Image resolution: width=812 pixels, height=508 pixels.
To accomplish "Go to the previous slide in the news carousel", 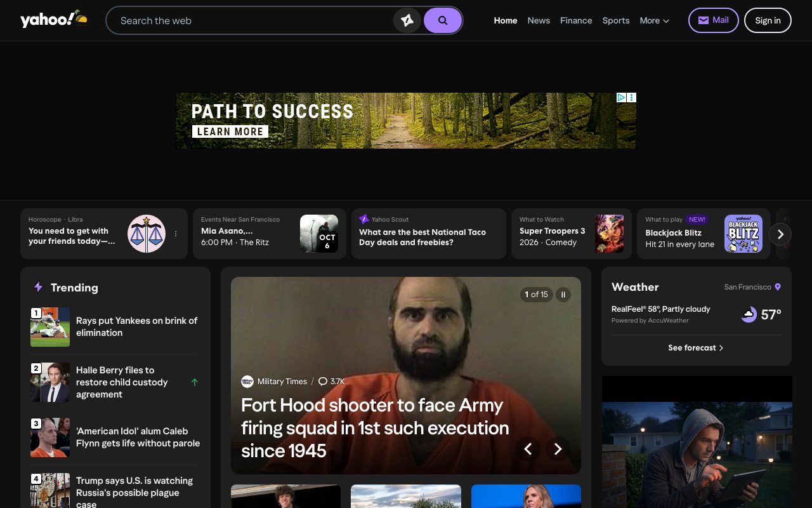I will (527, 449).
